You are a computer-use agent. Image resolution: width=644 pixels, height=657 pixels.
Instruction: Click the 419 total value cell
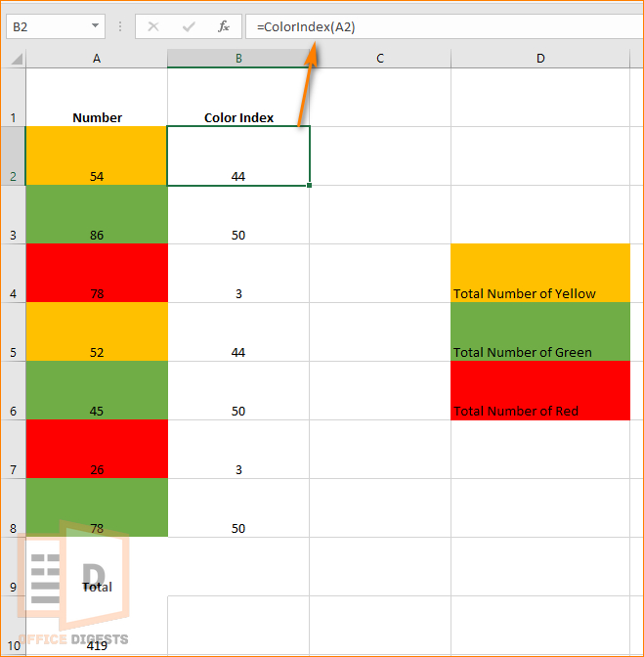pos(97,626)
